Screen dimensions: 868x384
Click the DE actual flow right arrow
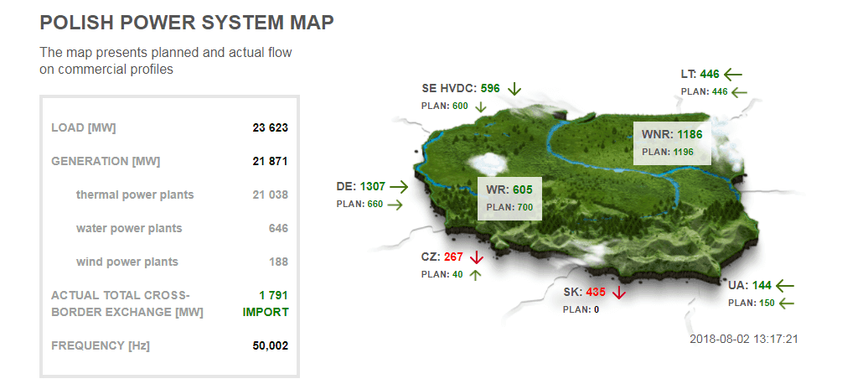399,186
